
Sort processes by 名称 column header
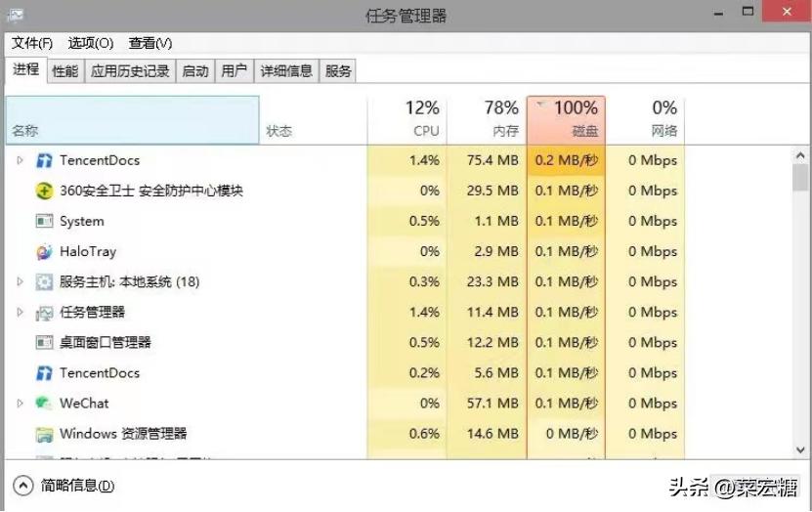(x=132, y=119)
